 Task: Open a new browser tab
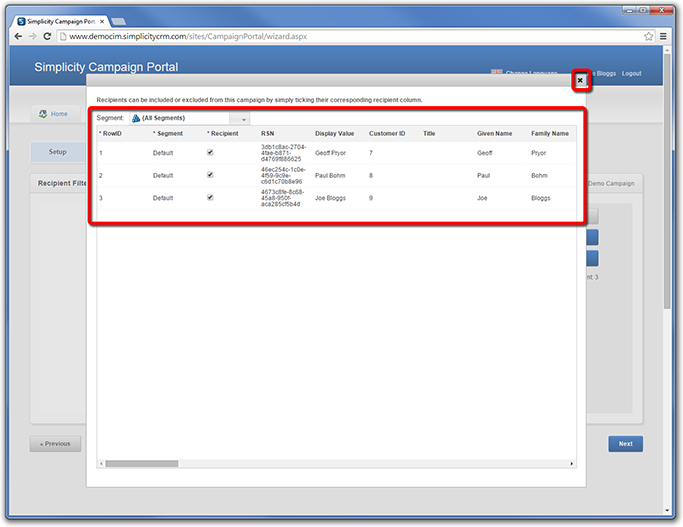click(118, 21)
